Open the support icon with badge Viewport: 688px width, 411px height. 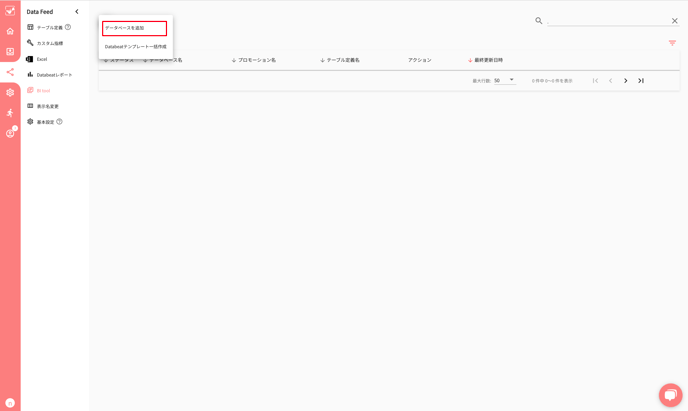point(11,133)
